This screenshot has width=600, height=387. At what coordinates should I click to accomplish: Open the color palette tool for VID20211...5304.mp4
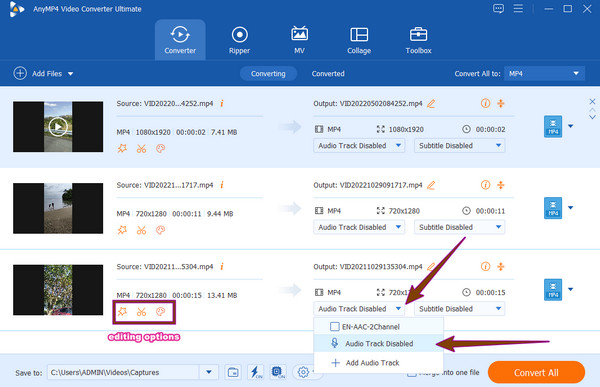(160, 312)
